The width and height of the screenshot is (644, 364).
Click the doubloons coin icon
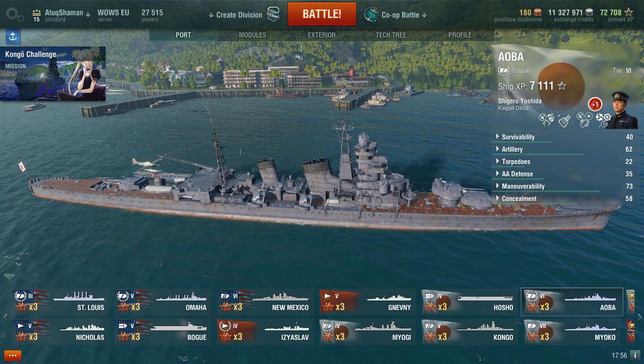click(x=537, y=12)
